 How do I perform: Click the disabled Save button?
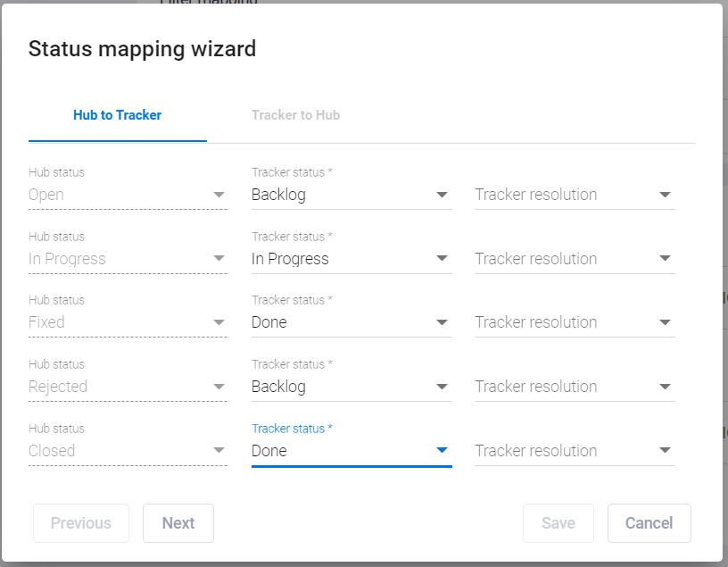558,523
